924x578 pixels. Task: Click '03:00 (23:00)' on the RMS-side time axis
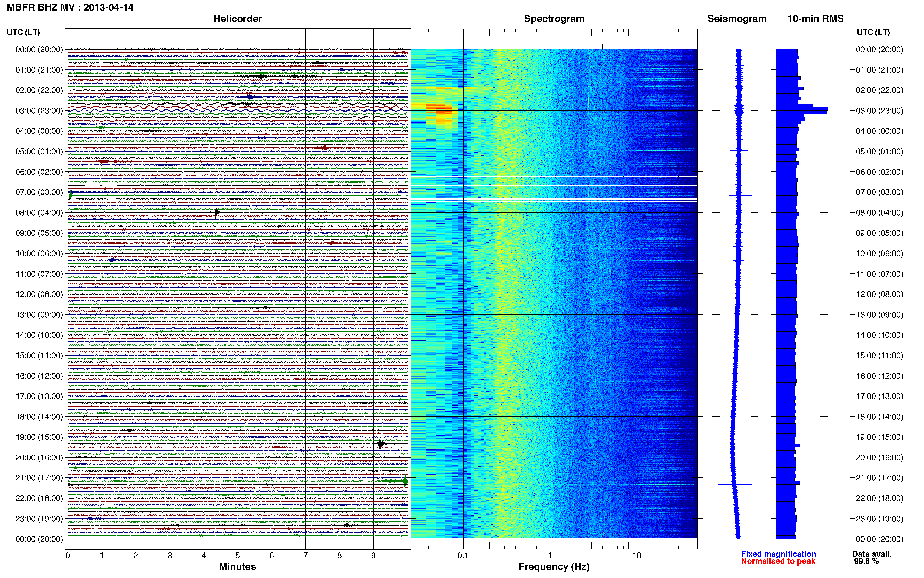(x=879, y=111)
